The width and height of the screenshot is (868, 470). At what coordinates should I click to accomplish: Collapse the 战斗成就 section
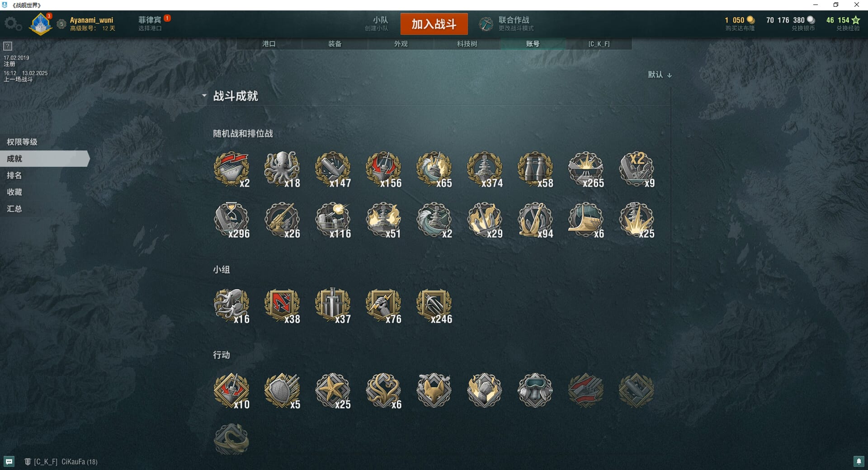tap(204, 96)
